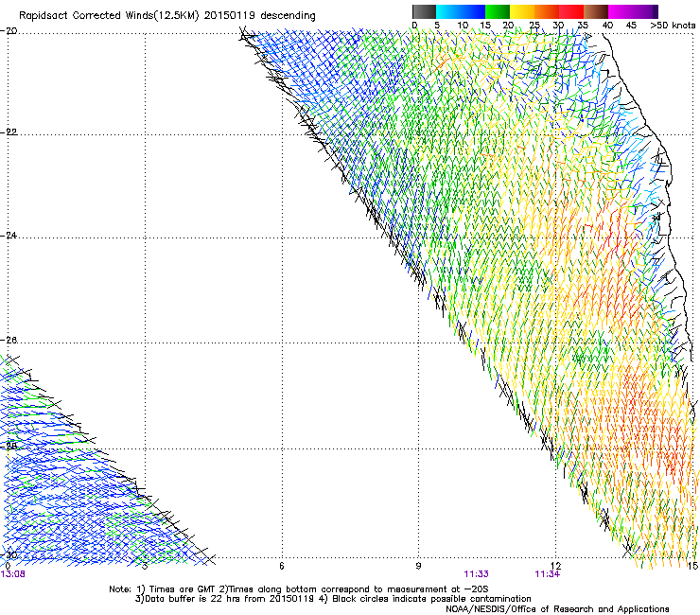This screenshot has height=615, width=700.
Task: Click the latitude '-20' axis label
Action: [x=9, y=30]
